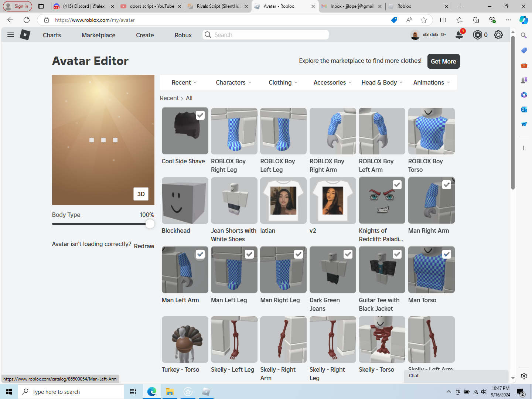
Task: Click in the Roblox Search field
Action: tap(266, 35)
